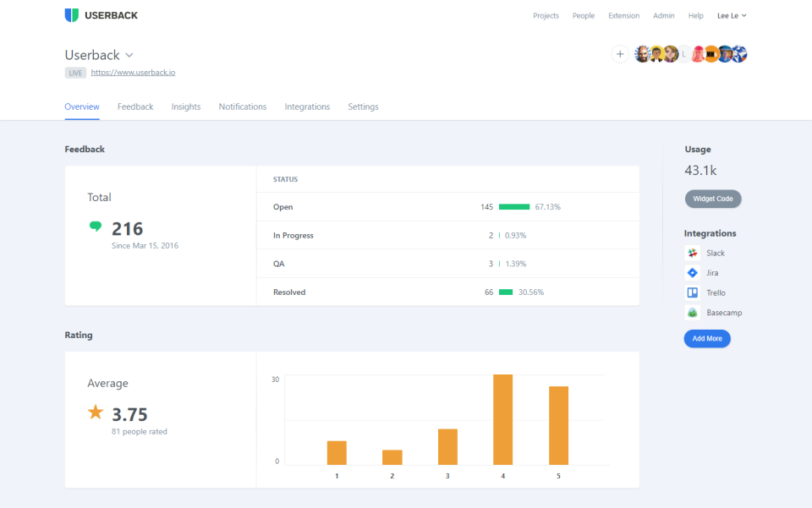Click the green feedback speech bubble icon
The image size is (812, 508).
[x=96, y=227]
